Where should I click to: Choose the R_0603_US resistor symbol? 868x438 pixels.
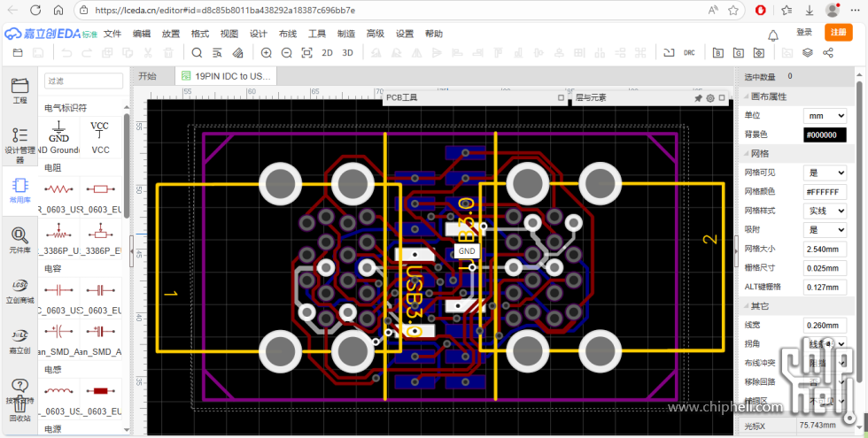click(59, 196)
